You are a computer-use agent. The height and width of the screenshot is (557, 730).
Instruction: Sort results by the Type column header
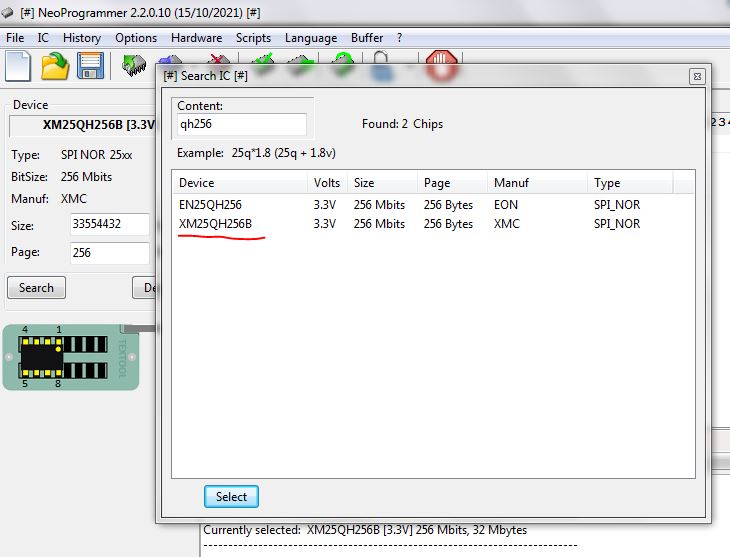click(x=630, y=183)
